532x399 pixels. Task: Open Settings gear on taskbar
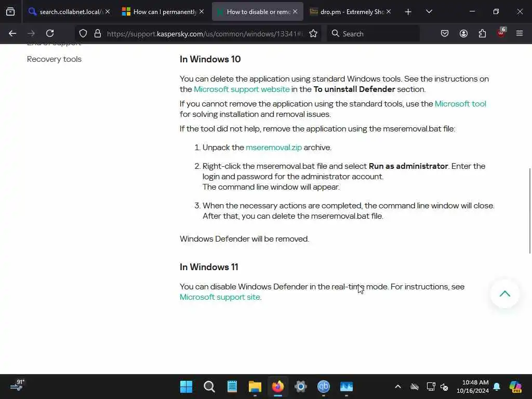tap(301, 387)
